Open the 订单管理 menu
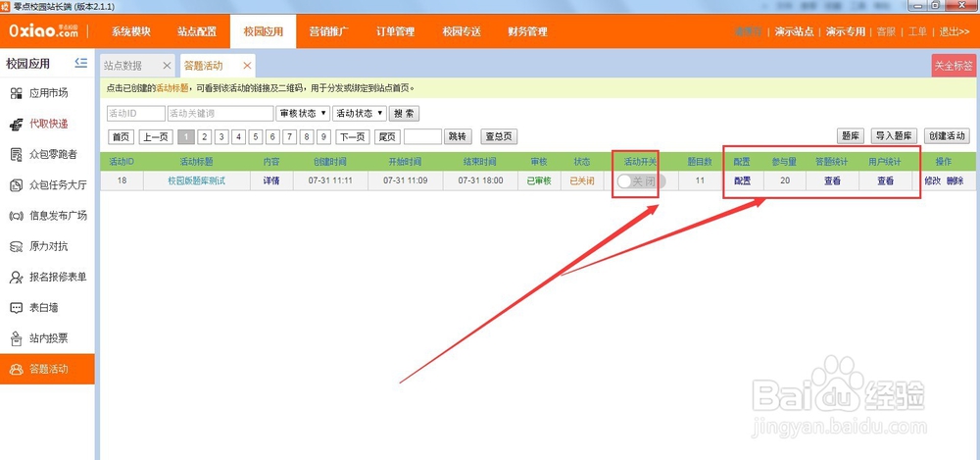This screenshot has width=980, height=460. (395, 31)
